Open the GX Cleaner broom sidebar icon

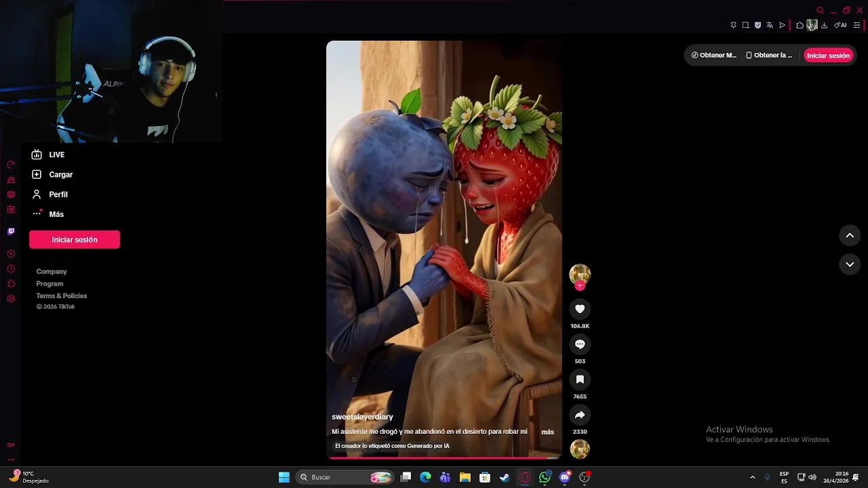click(11, 180)
